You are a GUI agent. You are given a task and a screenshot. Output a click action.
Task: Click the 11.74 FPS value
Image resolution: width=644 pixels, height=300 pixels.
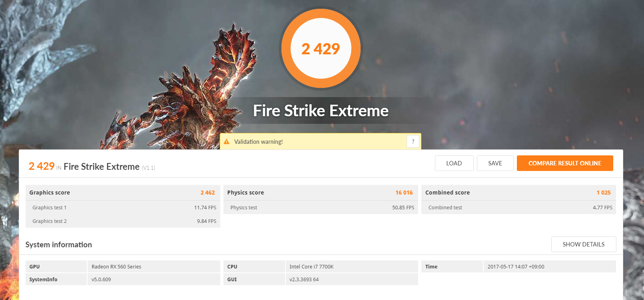pyautogui.click(x=205, y=207)
